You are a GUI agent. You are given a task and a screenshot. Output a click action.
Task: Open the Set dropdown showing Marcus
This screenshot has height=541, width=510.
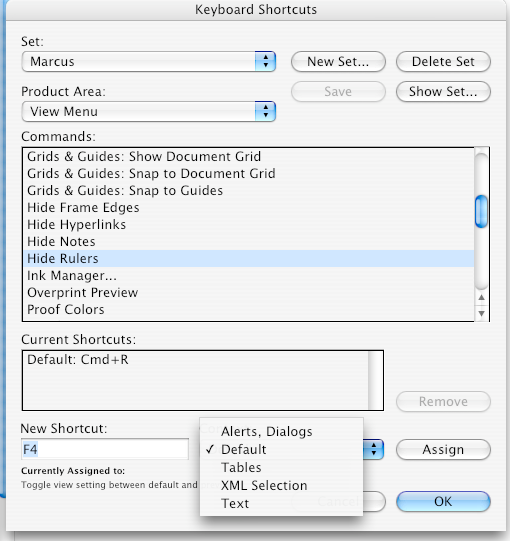[148, 62]
